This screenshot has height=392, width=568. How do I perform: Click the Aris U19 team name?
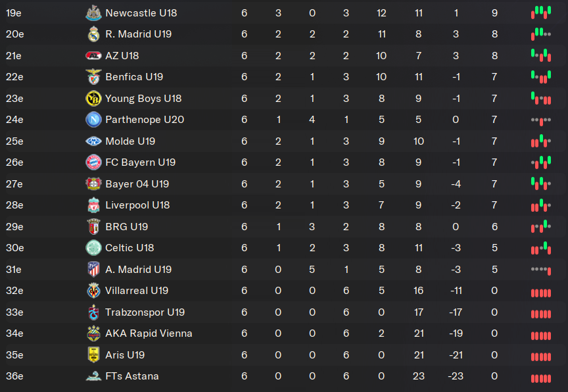point(125,355)
